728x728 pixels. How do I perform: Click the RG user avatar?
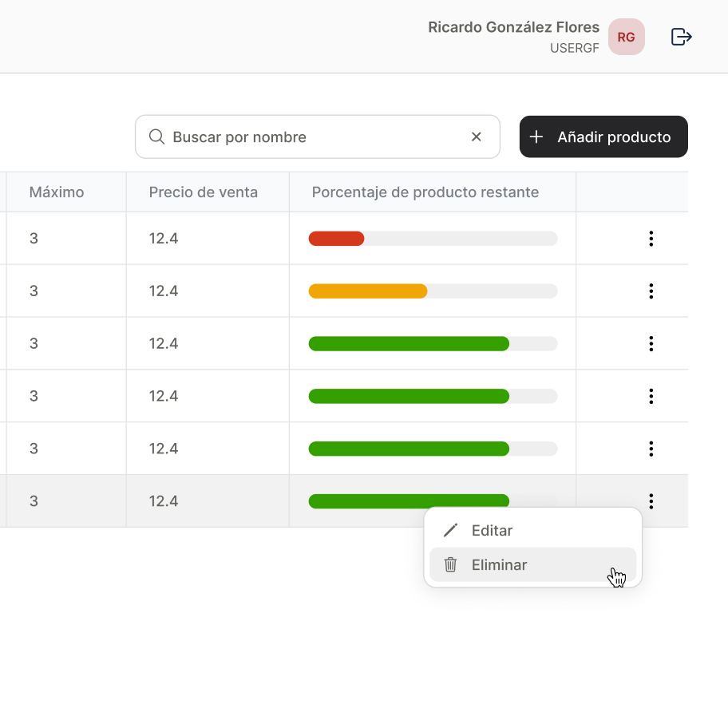[627, 37]
